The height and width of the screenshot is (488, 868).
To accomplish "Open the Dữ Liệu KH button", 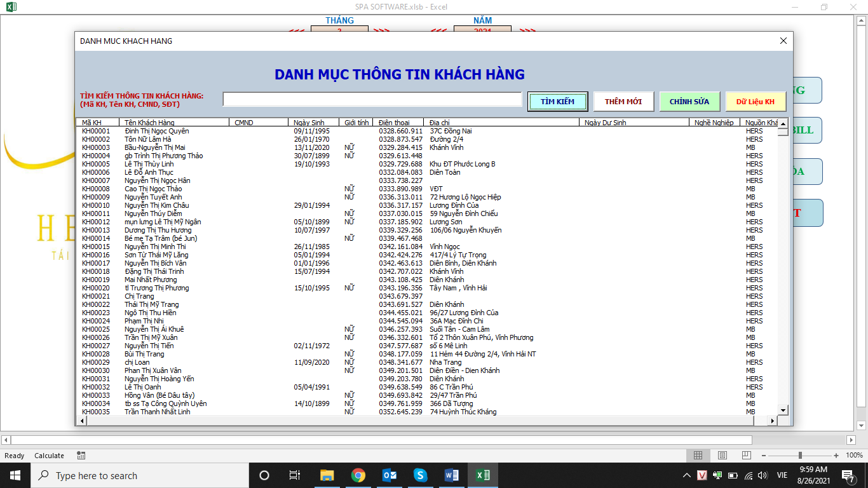I will (x=756, y=102).
